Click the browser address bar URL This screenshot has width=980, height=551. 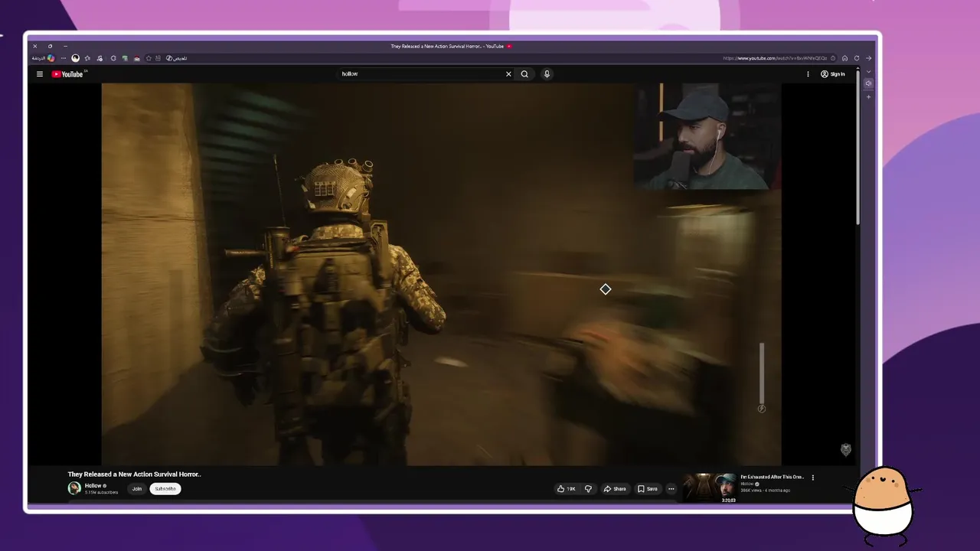point(775,58)
